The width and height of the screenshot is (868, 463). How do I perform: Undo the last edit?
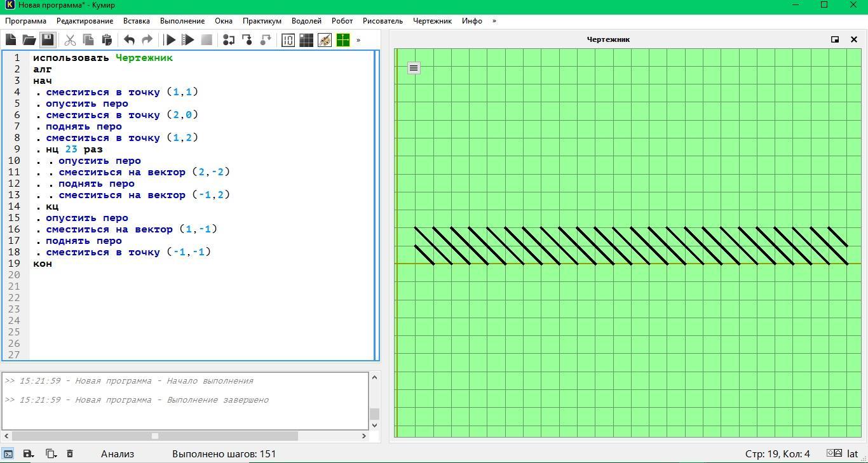(129, 40)
